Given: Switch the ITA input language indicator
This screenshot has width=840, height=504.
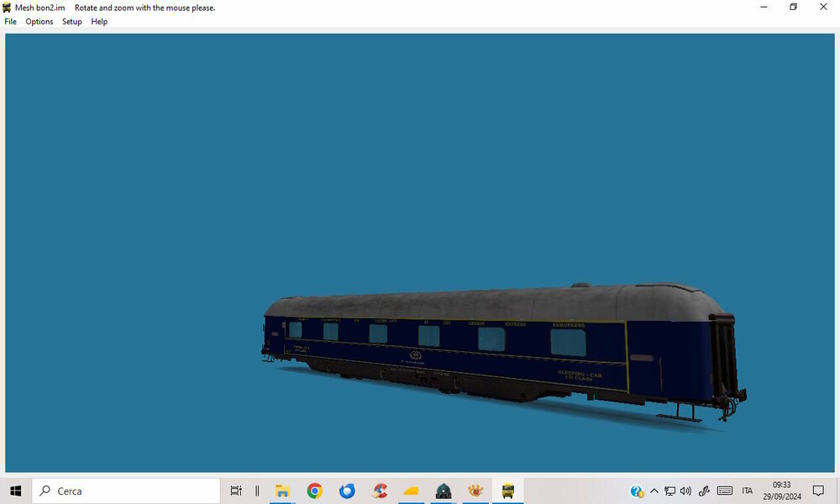Looking at the screenshot, I should click(747, 491).
